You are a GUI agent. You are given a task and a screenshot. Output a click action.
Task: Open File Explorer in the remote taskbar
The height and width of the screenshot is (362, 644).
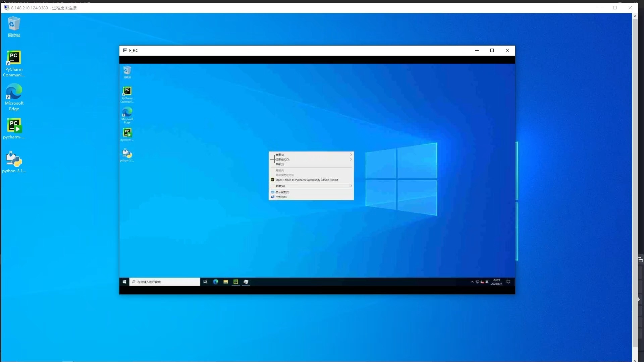point(226,282)
